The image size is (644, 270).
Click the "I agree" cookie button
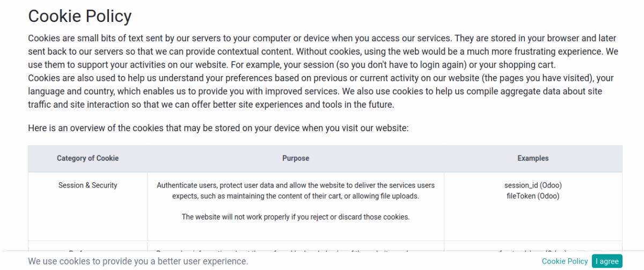coord(607,261)
